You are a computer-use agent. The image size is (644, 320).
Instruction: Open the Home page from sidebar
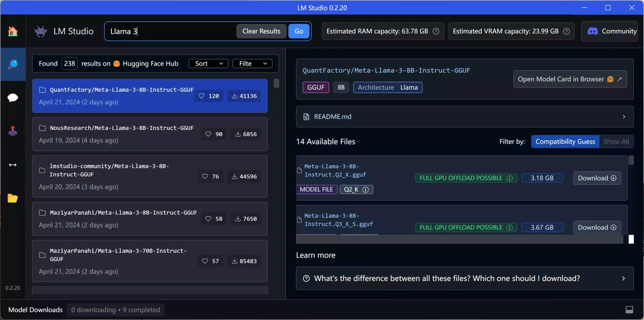(13, 31)
